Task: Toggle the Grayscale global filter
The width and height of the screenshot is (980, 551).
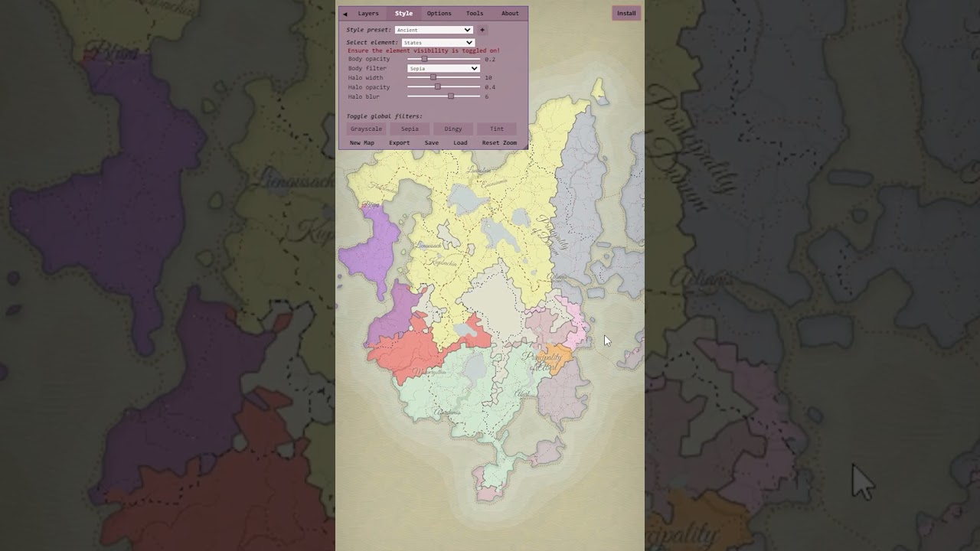Action: tap(366, 129)
